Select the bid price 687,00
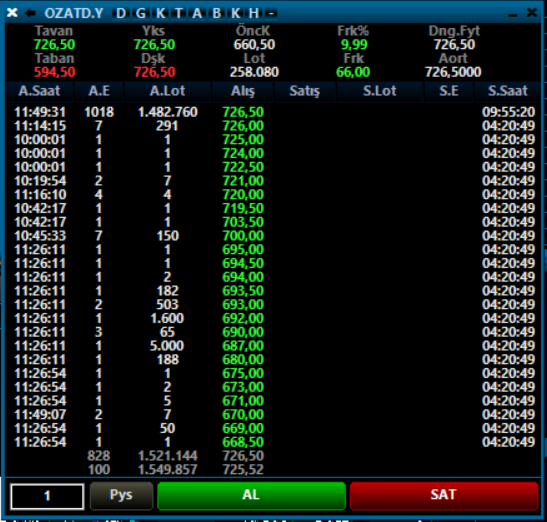Screen dimensions: 547x522 coord(243,346)
